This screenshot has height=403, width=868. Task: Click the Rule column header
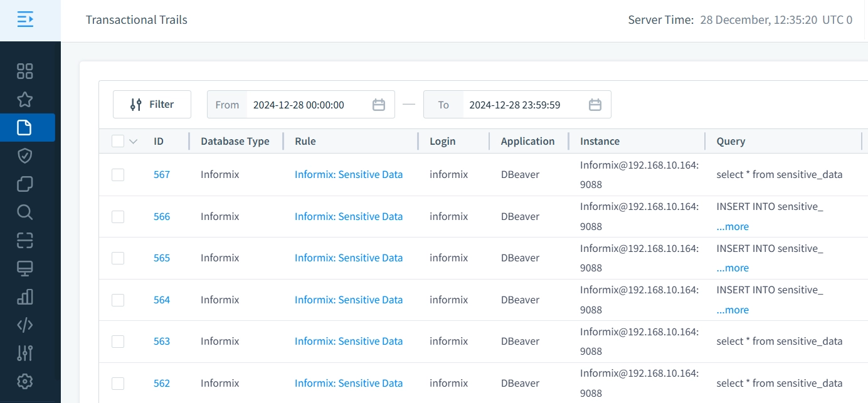[305, 142]
